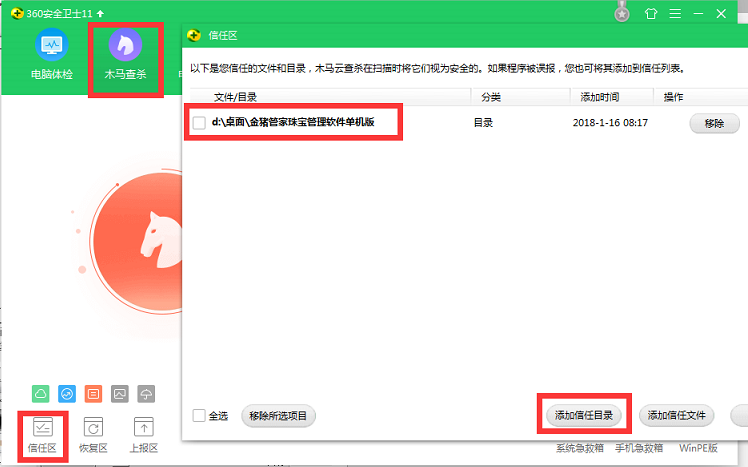748x467 pixels.
Task: Open the medal badge icon in title bar
Action: [622, 12]
